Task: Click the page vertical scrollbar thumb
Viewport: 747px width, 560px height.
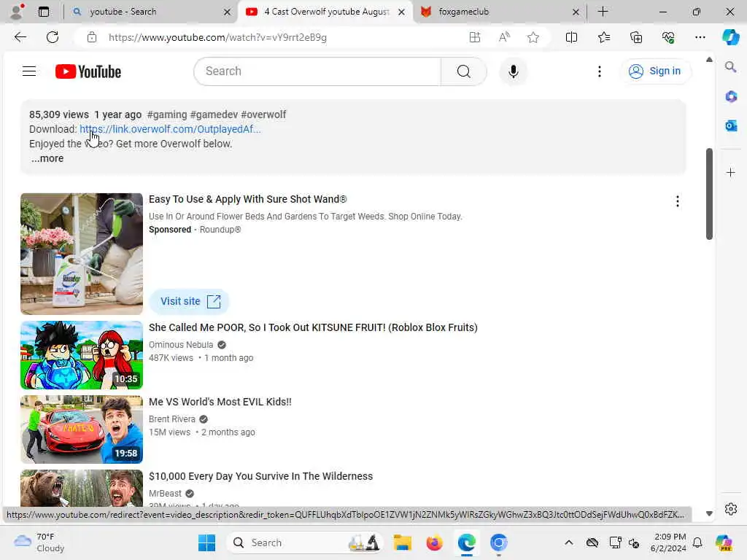Action: 709,194
